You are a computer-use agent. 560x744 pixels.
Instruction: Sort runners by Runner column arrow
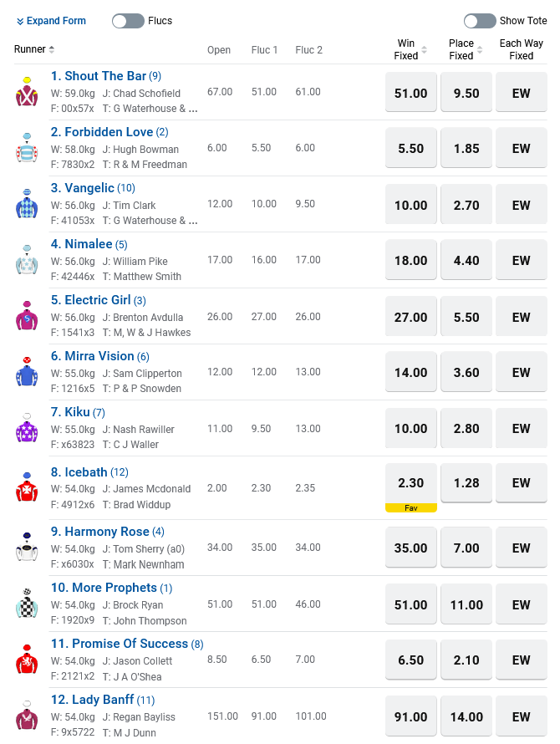52,49
